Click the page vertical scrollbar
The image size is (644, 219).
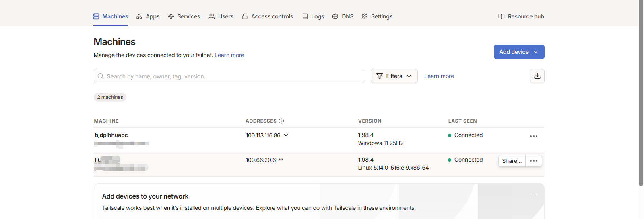pos(641,92)
